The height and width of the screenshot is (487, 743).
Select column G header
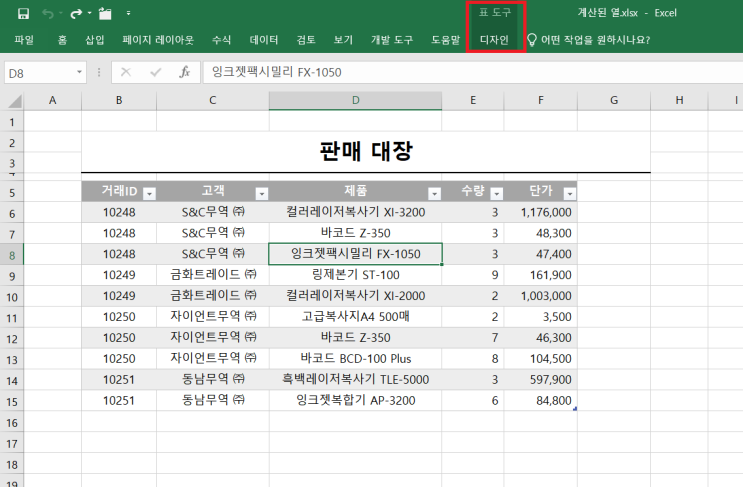tap(614, 100)
